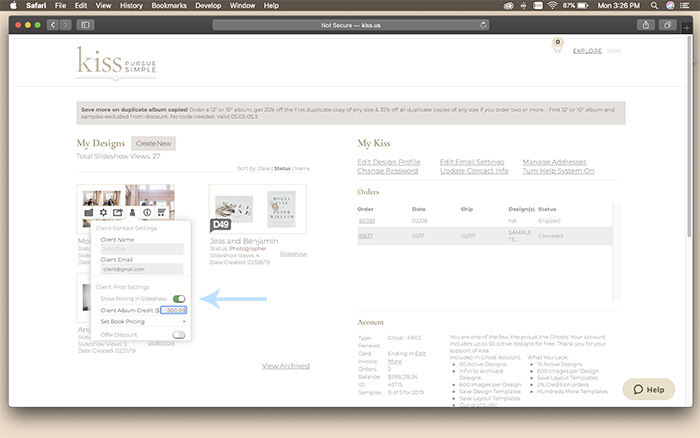Image resolution: width=700 pixels, height=438 pixels.
Task: Toggle Show Pricing in Slideshow switch
Action: (x=179, y=299)
